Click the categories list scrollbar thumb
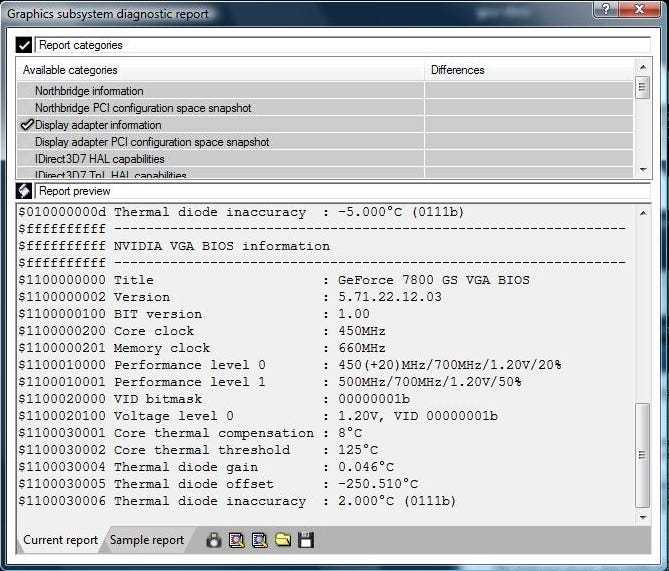The image size is (669, 571). pos(643,87)
